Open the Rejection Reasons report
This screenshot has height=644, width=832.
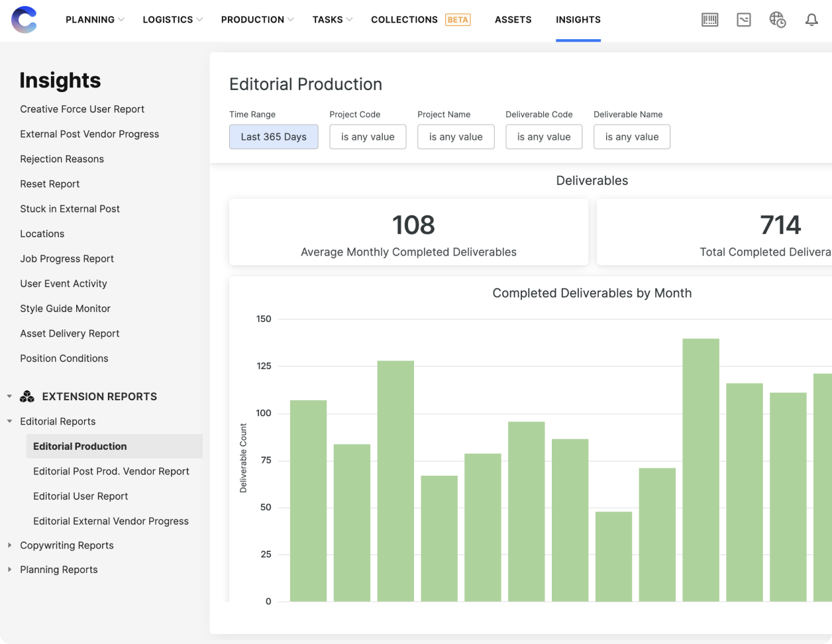(x=62, y=159)
